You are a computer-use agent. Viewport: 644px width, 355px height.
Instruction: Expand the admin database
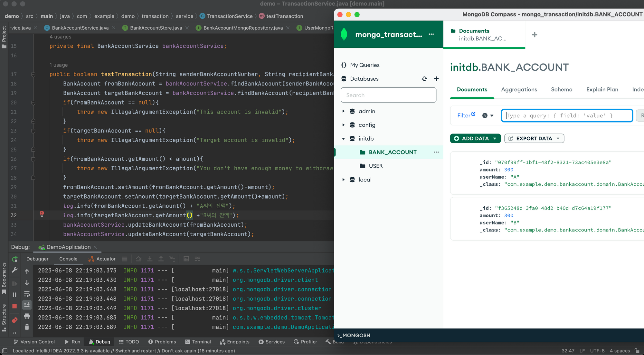(x=343, y=111)
